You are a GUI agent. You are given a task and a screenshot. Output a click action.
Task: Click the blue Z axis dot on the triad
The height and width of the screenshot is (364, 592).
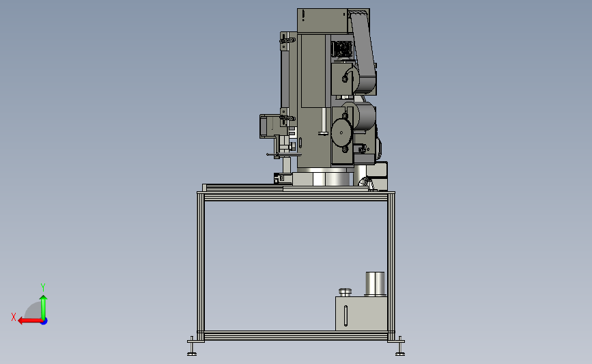pyautogui.click(x=44, y=322)
